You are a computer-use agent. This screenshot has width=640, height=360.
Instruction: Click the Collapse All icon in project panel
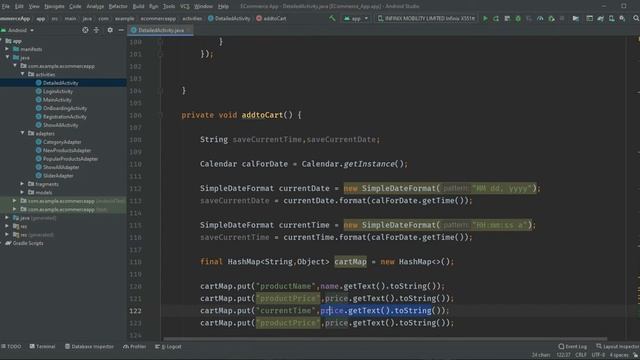(x=96, y=30)
